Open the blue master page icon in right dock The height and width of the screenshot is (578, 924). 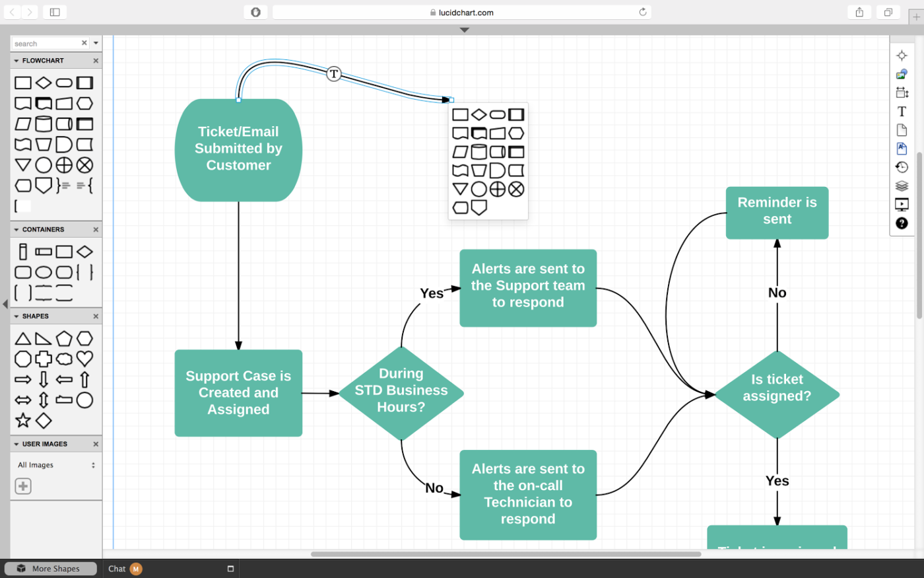[x=902, y=149]
